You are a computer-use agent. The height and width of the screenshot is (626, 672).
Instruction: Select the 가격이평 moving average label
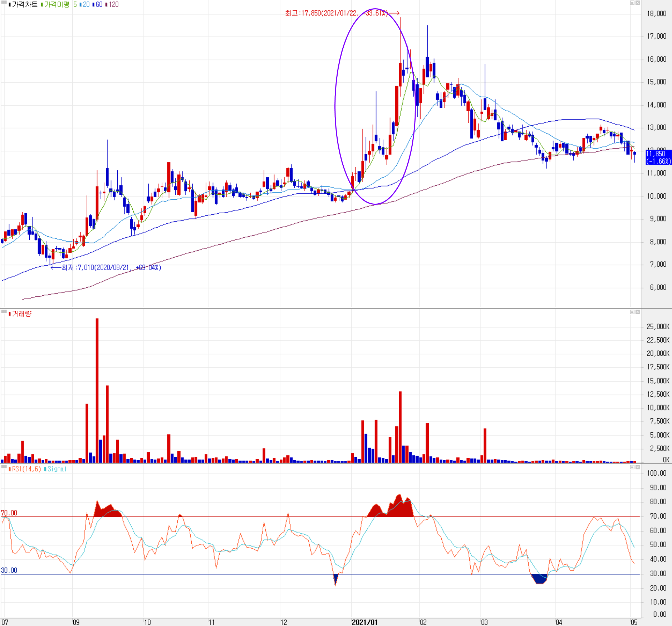coord(57,5)
